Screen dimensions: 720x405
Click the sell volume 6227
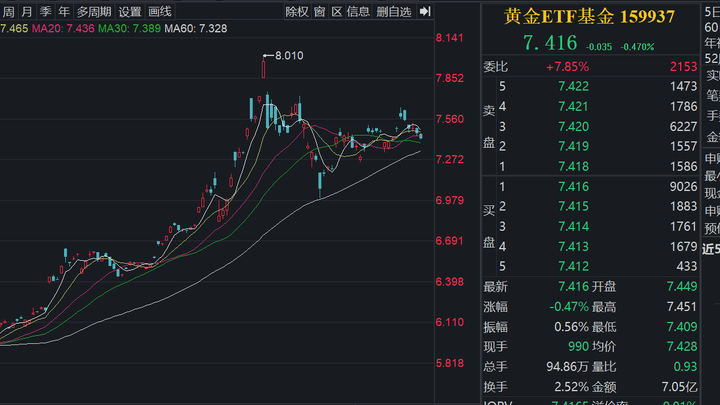click(683, 127)
